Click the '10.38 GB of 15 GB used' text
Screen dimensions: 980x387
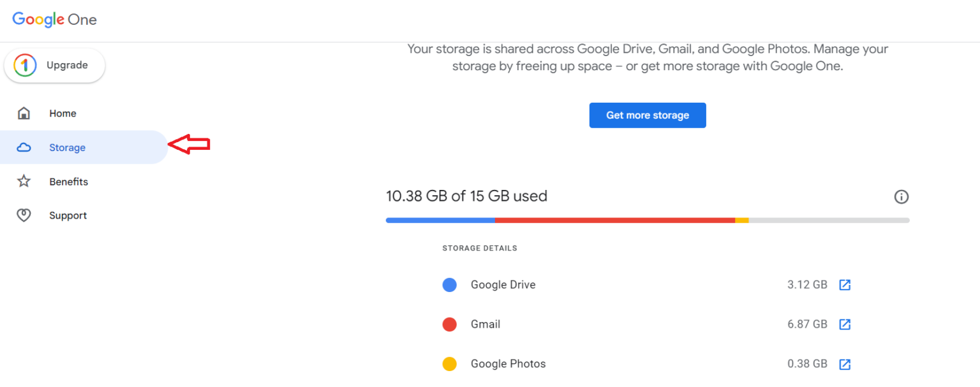click(x=466, y=196)
